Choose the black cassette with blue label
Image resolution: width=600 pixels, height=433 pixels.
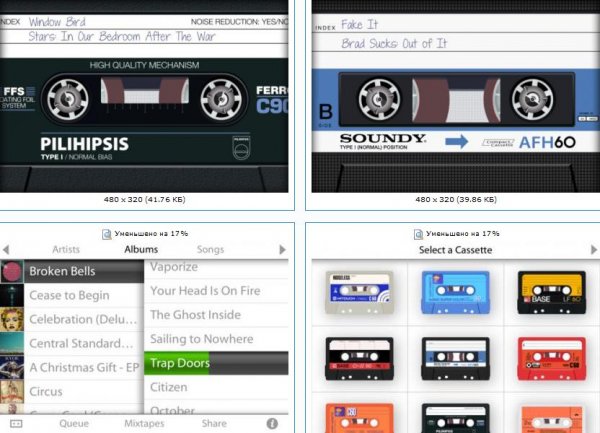pos(455,359)
